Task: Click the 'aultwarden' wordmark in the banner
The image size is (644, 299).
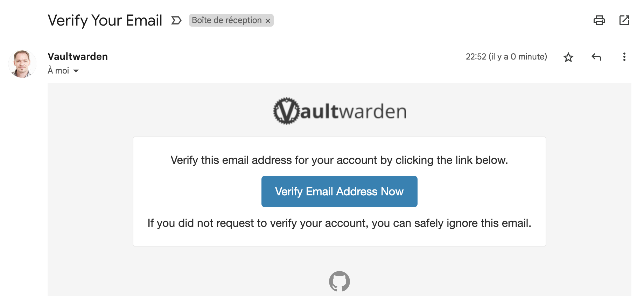Action: point(353,112)
